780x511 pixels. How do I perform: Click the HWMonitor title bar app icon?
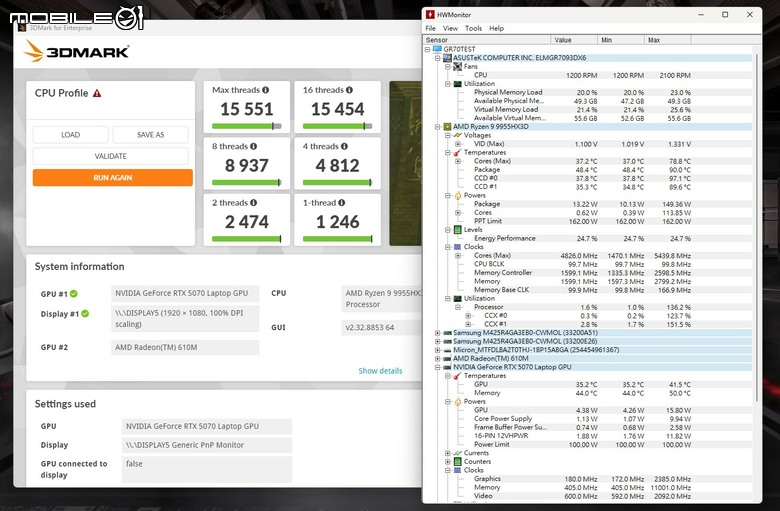click(430, 14)
